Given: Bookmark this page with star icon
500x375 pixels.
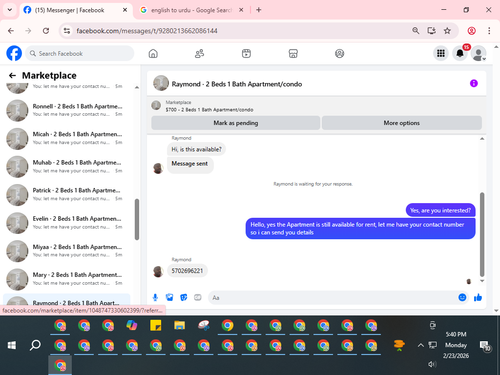Looking at the screenshot, I should (447, 31).
